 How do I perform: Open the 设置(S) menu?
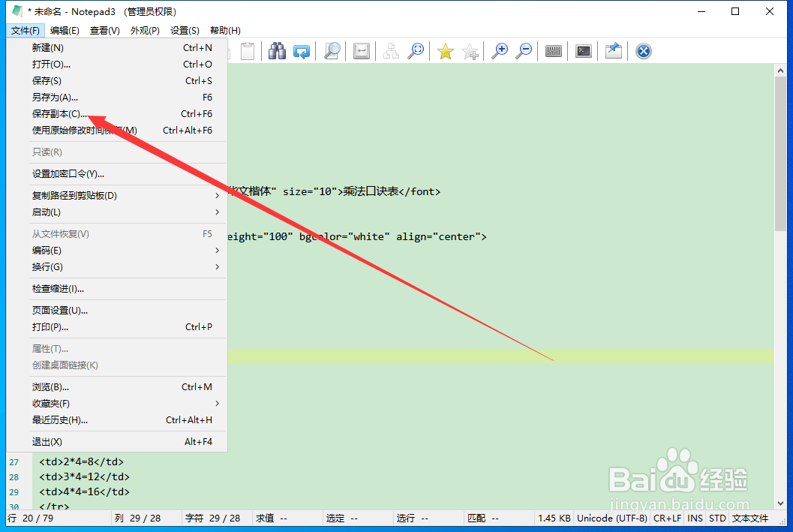pos(185,30)
